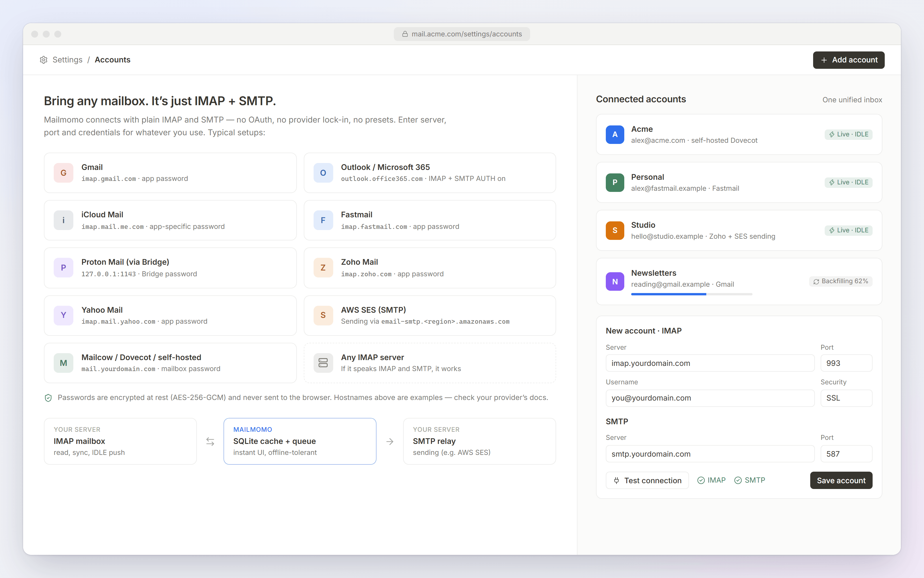The height and width of the screenshot is (578, 924).
Task: Click the lock icon in address bar
Action: [x=405, y=34]
